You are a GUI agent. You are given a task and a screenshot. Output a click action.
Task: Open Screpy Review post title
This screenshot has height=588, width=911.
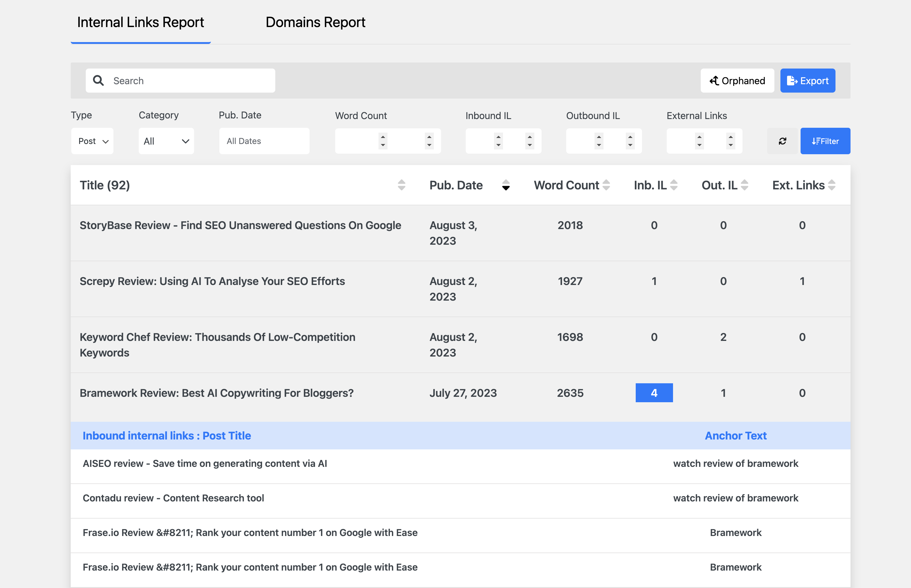(212, 281)
